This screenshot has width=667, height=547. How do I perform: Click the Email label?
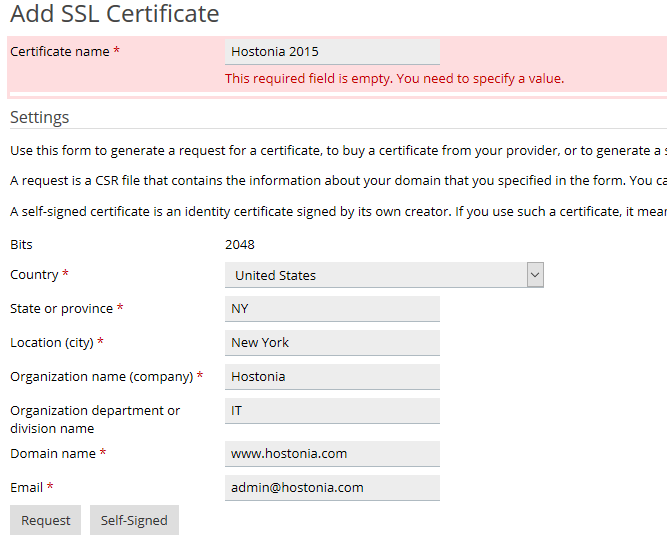pos(26,487)
